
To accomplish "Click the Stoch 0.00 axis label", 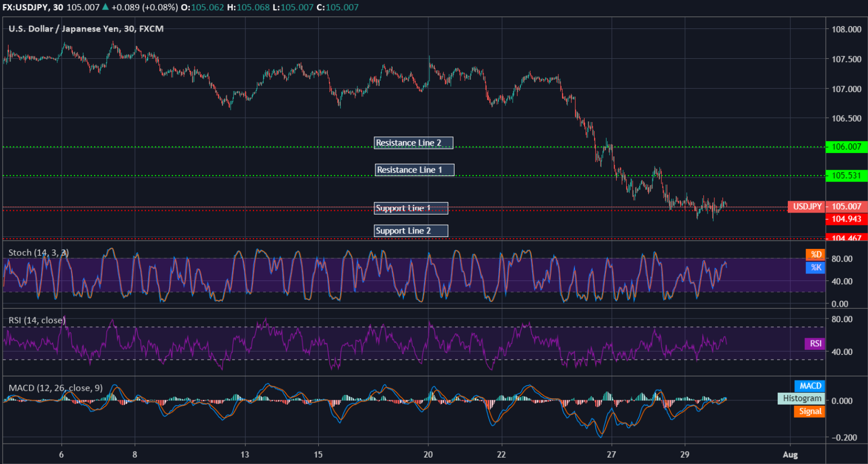I will point(840,304).
